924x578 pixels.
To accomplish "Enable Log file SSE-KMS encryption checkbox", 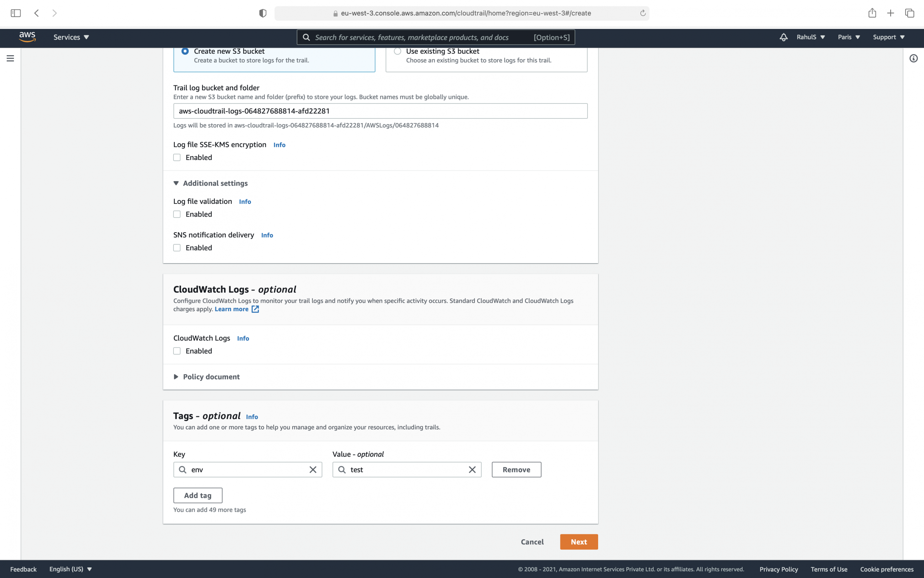I will (x=177, y=158).
